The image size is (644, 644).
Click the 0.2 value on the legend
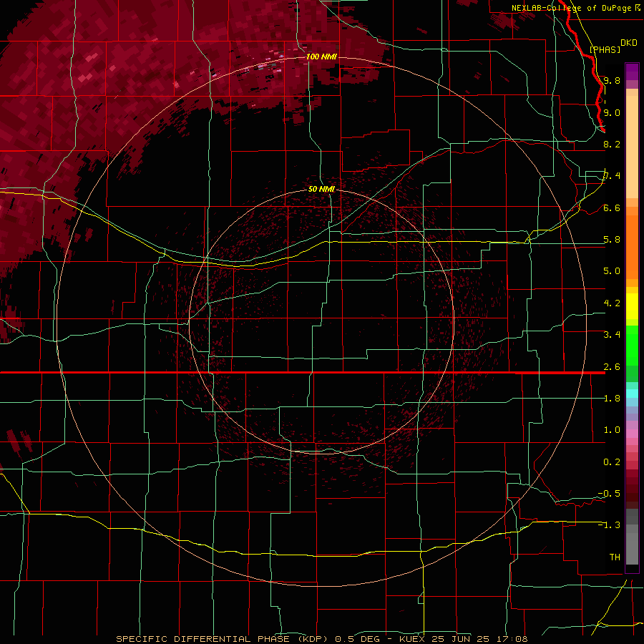click(612, 462)
